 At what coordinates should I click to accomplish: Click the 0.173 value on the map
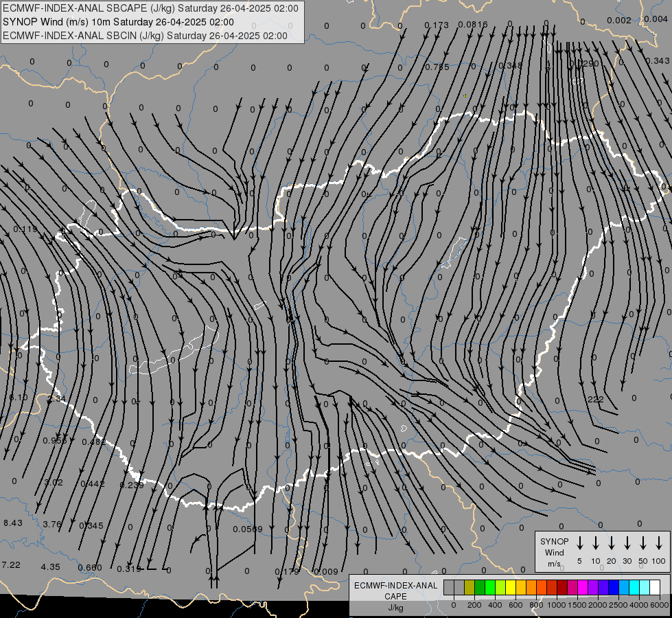pyautogui.click(x=437, y=25)
